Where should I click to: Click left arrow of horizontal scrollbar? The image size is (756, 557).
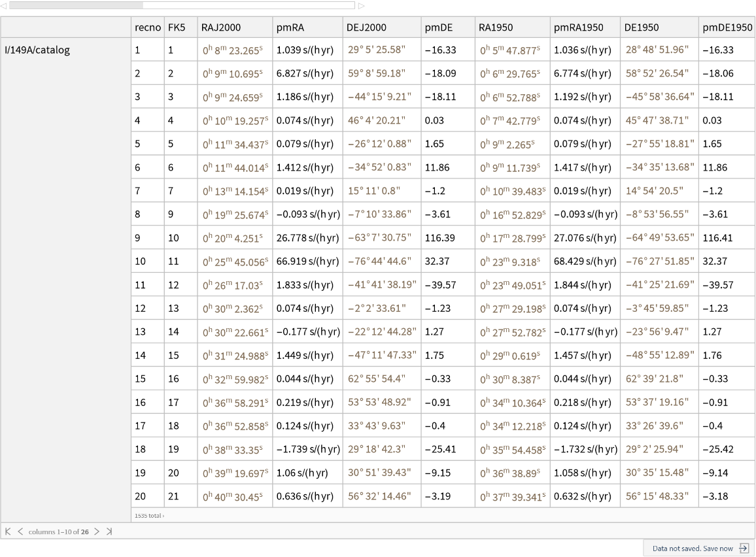(3, 5)
